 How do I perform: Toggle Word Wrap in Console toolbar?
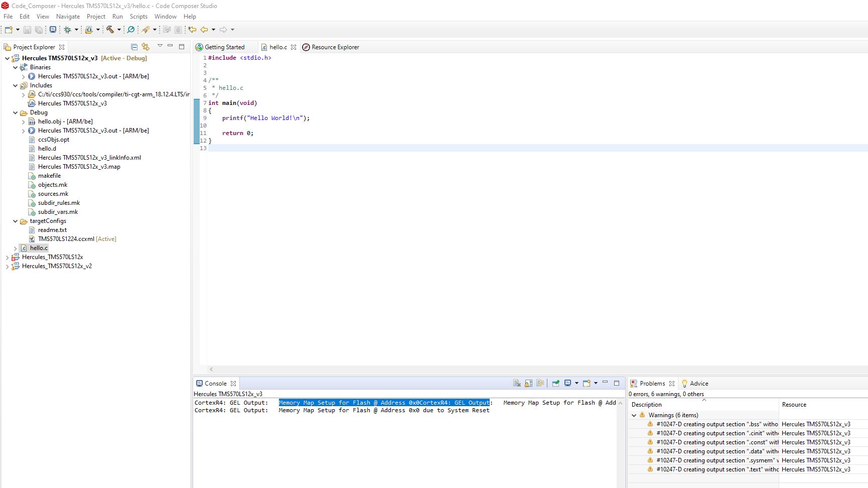coord(540,384)
